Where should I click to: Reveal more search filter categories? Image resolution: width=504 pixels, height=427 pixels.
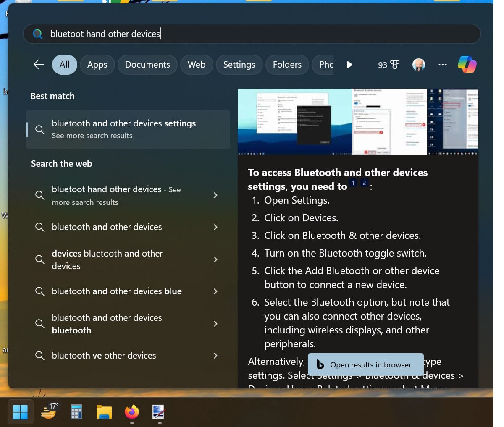click(350, 64)
